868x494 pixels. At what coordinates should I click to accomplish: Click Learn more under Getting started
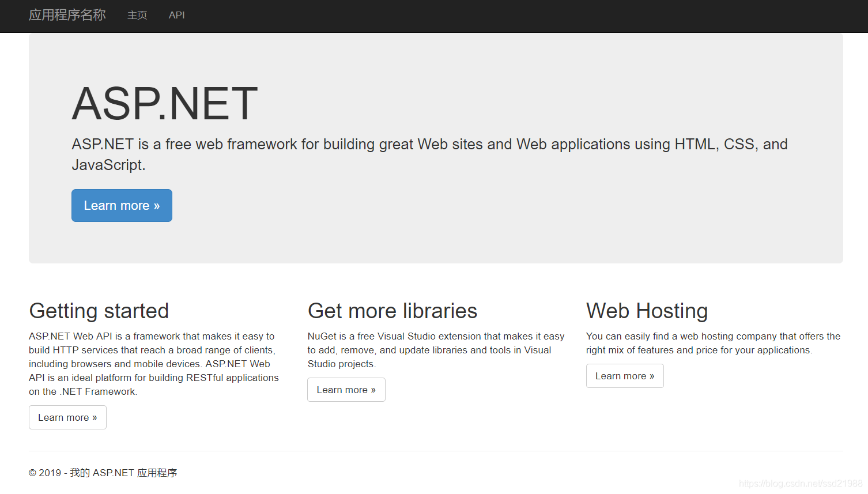pyautogui.click(x=67, y=417)
